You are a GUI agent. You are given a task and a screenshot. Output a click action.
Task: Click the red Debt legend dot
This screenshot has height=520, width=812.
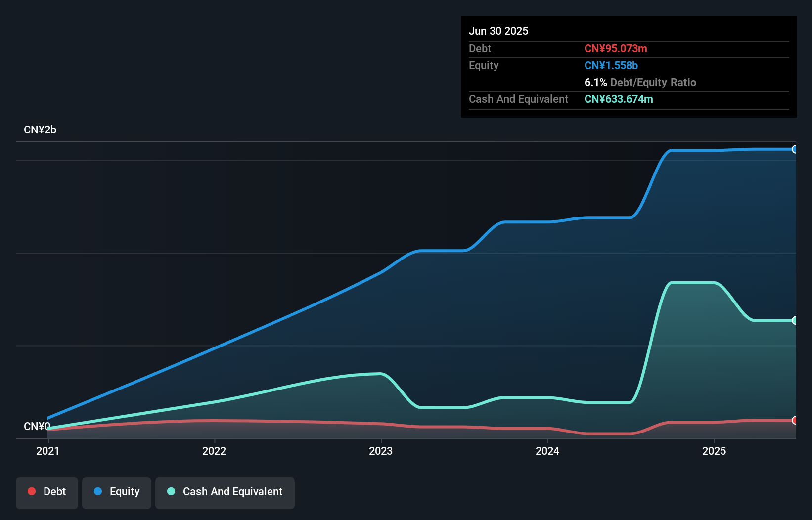[x=32, y=491]
